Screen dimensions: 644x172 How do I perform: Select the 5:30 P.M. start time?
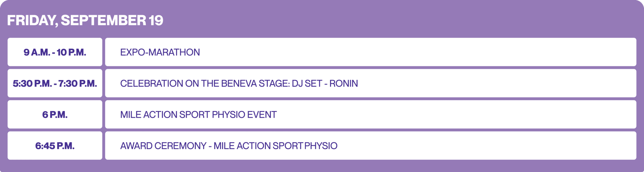(32, 83)
